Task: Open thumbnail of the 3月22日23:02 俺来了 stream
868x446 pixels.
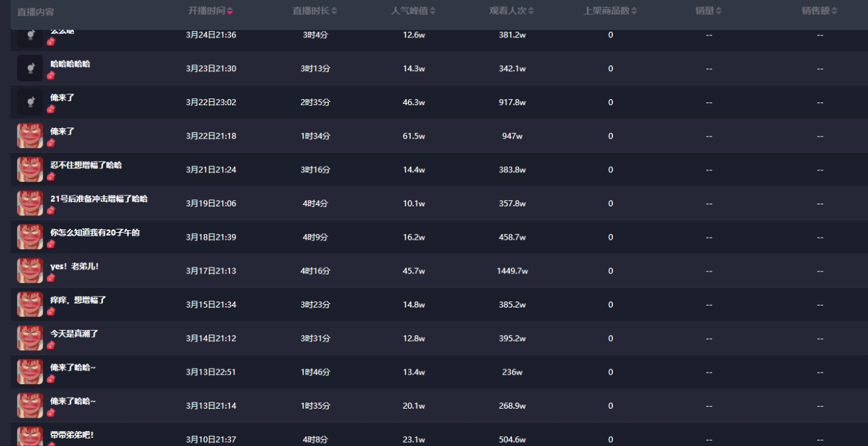Action: point(30,102)
